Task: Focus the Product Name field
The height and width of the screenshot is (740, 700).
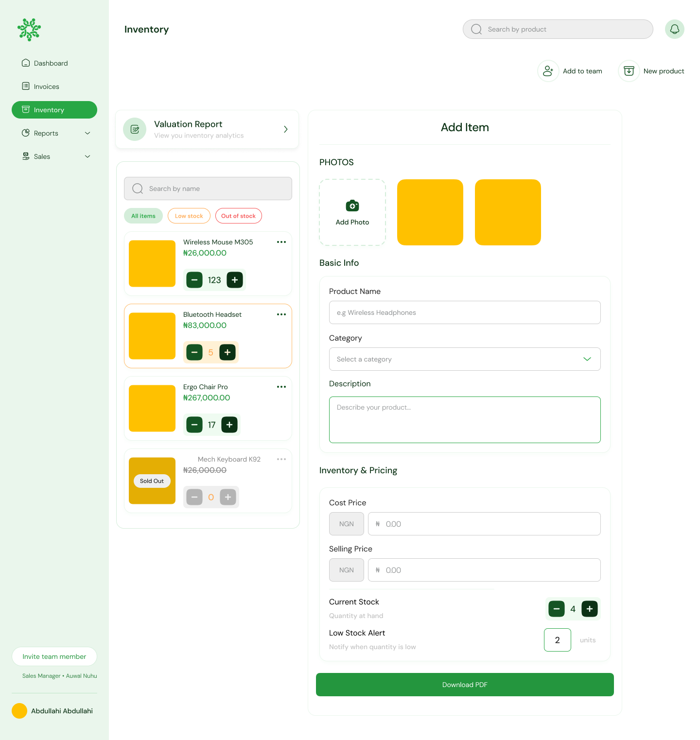Action: coord(465,312)
